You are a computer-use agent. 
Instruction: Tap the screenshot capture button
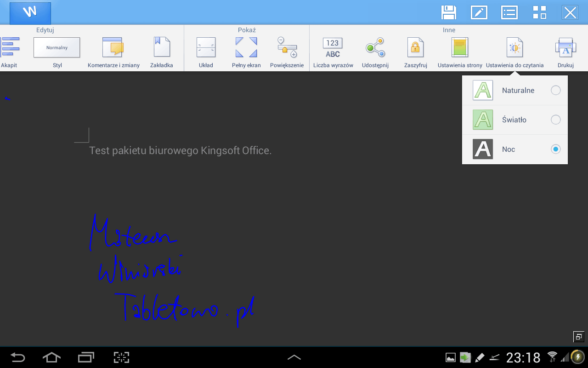pyautogui.click(x=121, y=357)
